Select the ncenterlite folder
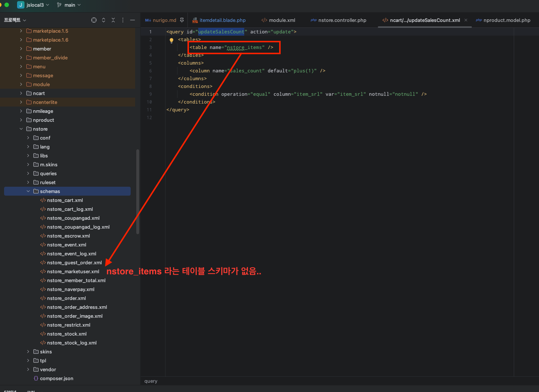 click(x=42, y=102)
